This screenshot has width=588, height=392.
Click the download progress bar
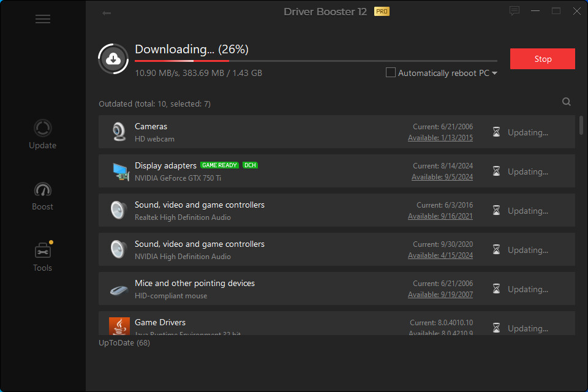click(315, 61)
